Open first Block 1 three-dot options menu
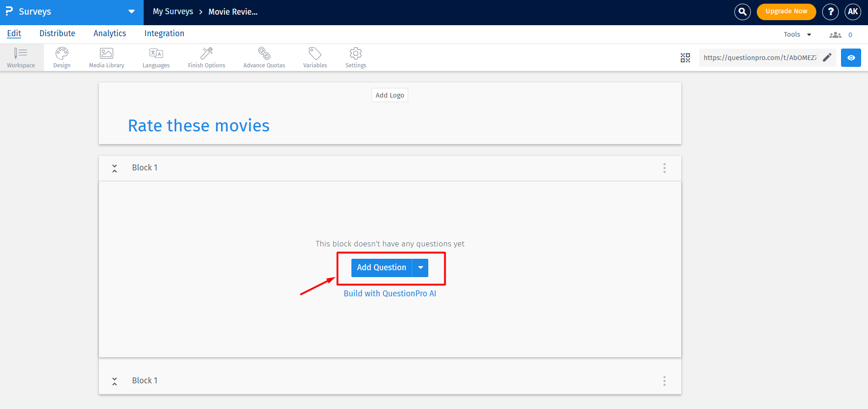 coord(664,168)
